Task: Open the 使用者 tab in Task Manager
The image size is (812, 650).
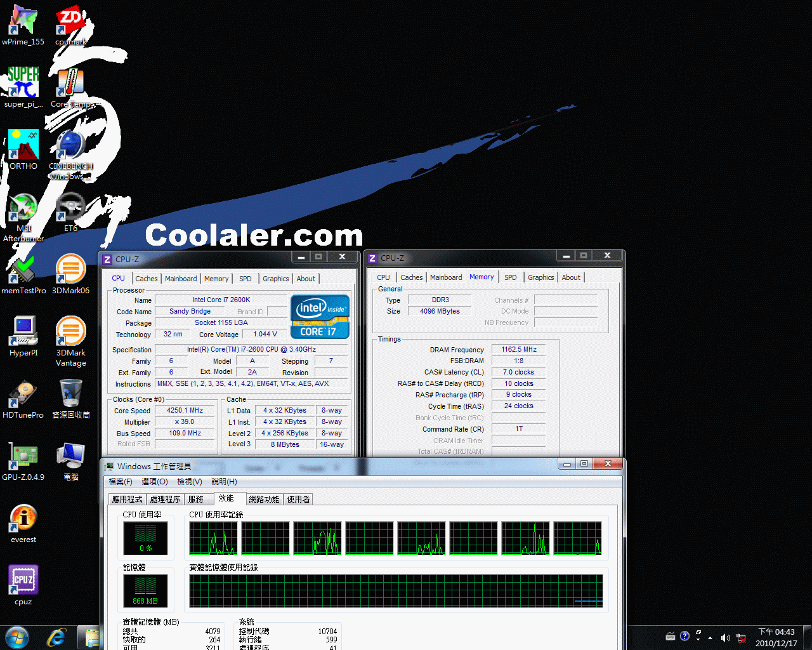Action: [x=299, y=500]
